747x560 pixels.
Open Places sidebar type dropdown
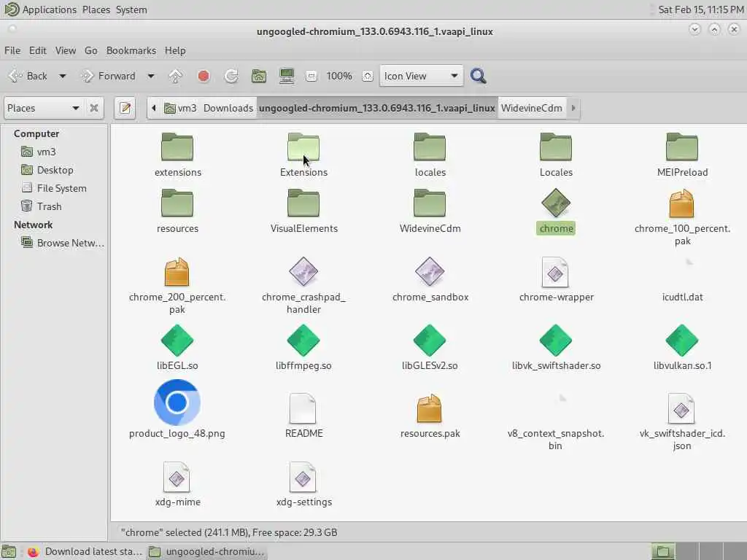tap(43, 108)
